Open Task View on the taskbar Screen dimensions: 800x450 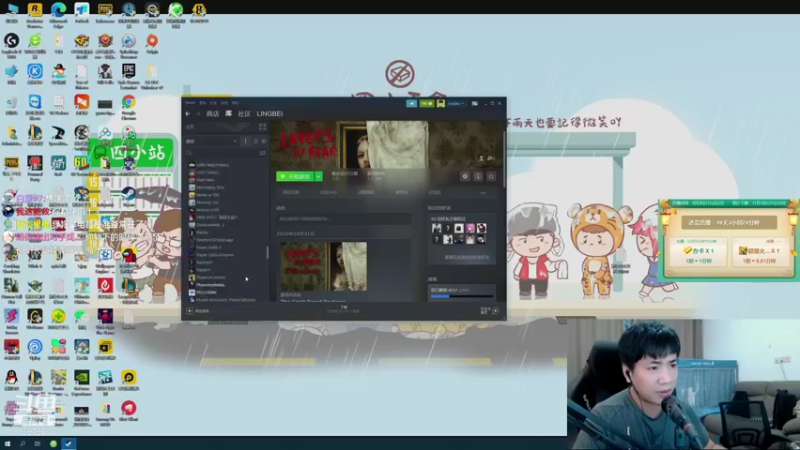(37, 444)
